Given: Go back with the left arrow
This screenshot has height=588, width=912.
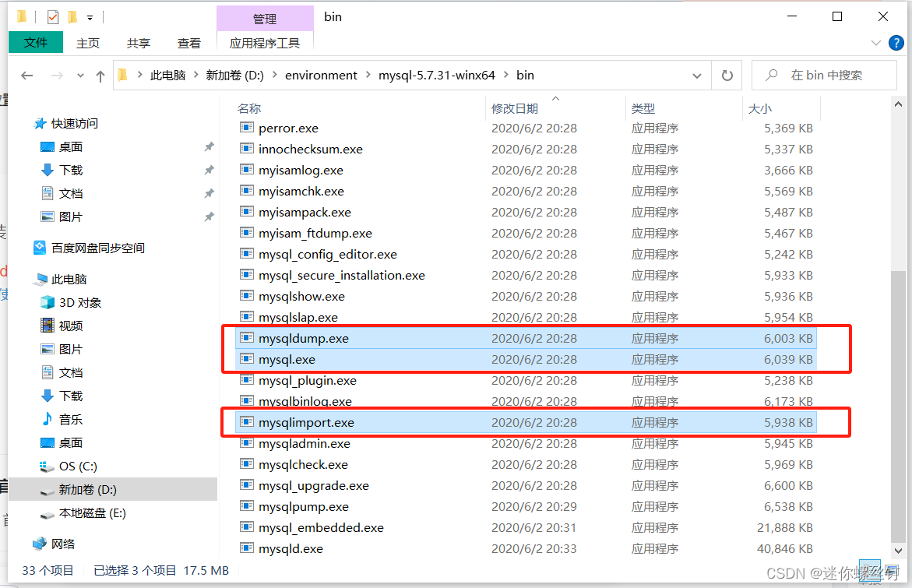Looking at the screenshot, I should coord(26,76).
